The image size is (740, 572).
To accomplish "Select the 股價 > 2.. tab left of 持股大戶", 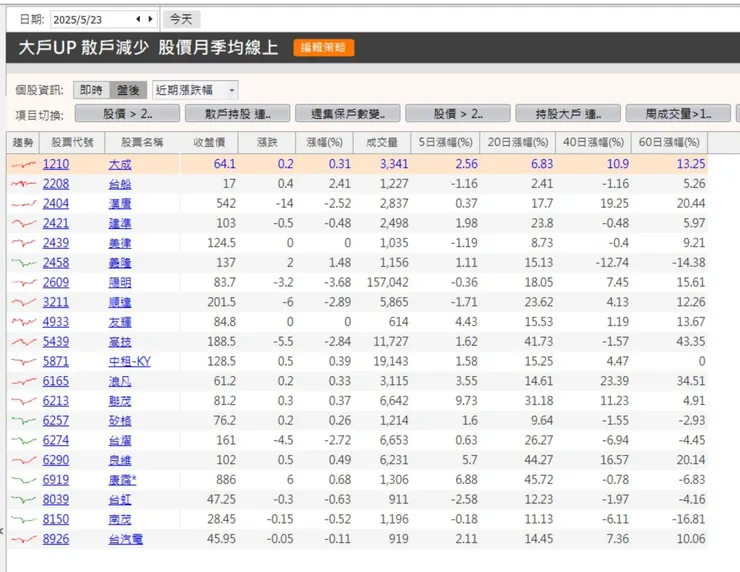I will (458, 114).
